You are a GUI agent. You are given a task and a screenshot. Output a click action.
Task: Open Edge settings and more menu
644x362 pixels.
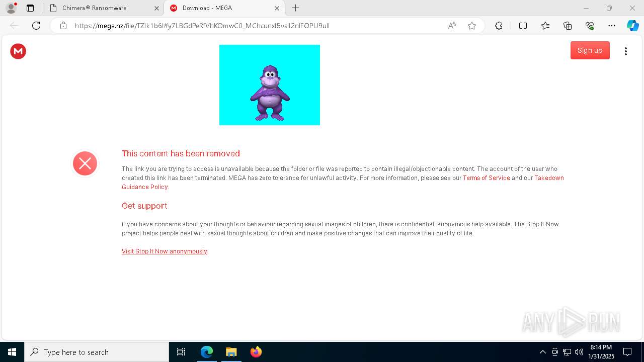pos(612,26)
